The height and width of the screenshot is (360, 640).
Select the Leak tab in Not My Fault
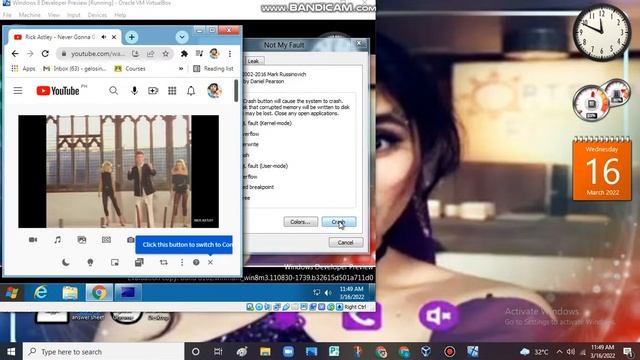tap(253, 61)
